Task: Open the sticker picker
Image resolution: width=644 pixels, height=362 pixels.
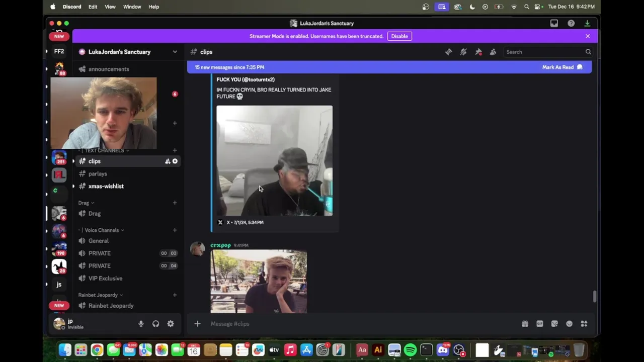Action: [x=554, y=324]
